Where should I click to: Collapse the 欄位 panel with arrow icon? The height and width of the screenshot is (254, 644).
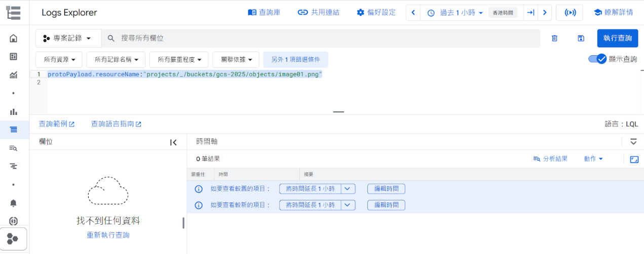coord(173,143)
